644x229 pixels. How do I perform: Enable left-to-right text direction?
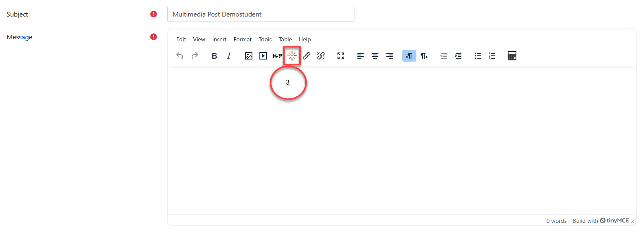point(409,56)
